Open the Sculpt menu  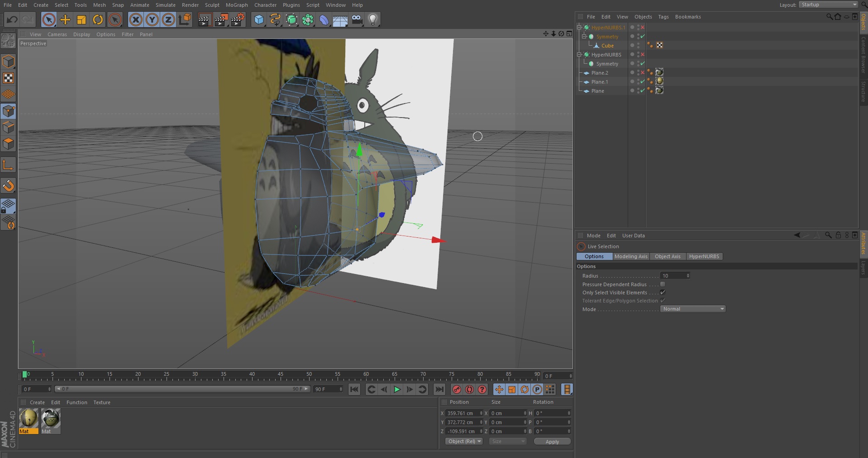[212, 5]
